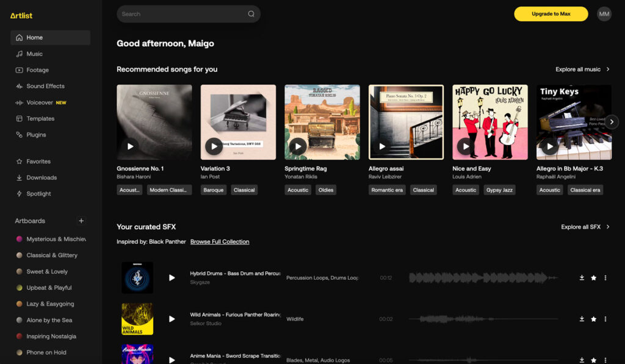625x364 pixels.
Task: Select the Romantic era tag
Action: (x=386, y=190)
